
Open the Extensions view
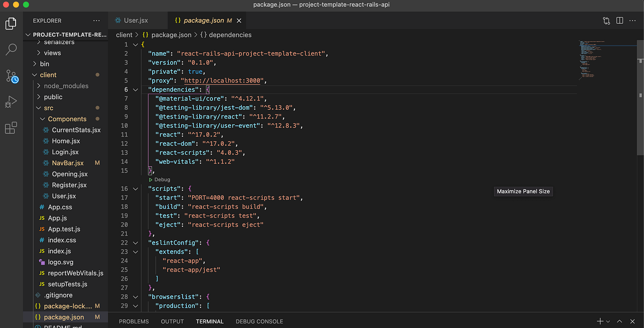click(11, 127)
